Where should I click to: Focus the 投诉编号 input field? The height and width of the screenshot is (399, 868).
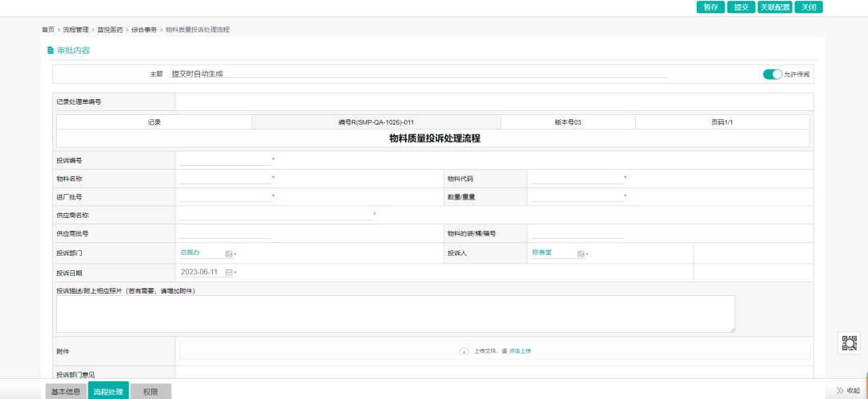[x=226, y=160]
